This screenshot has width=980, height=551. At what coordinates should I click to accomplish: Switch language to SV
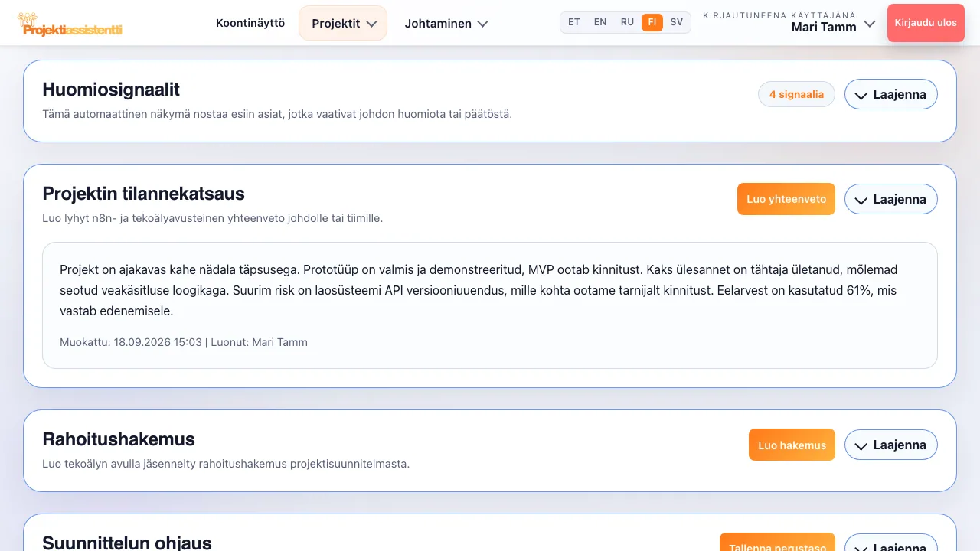(677, 22)
